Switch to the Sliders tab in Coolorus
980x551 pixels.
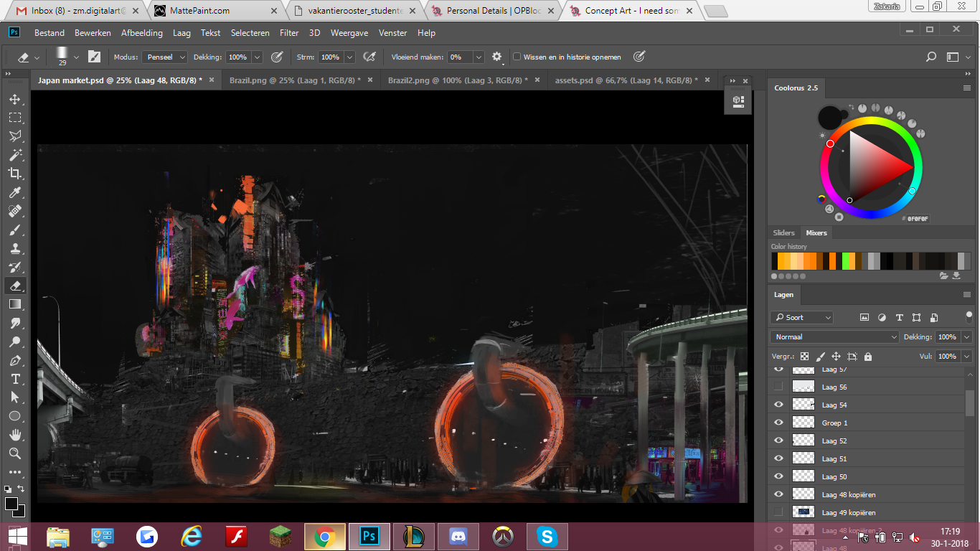click(x=783, y=232)
